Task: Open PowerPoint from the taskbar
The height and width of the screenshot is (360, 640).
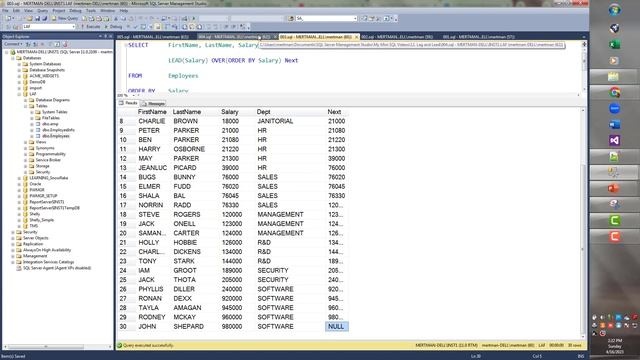Action: 614,188
